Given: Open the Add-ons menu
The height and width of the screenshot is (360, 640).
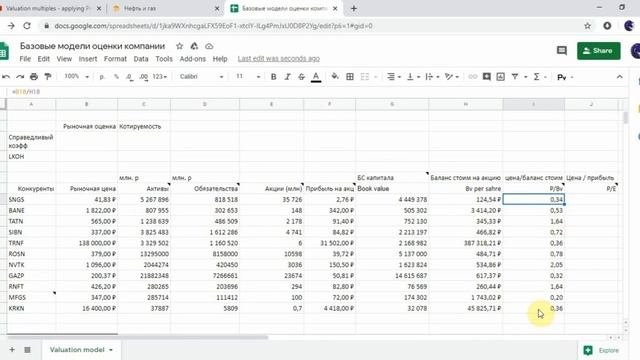Looking at the screenshot, I should coord(193,59).
